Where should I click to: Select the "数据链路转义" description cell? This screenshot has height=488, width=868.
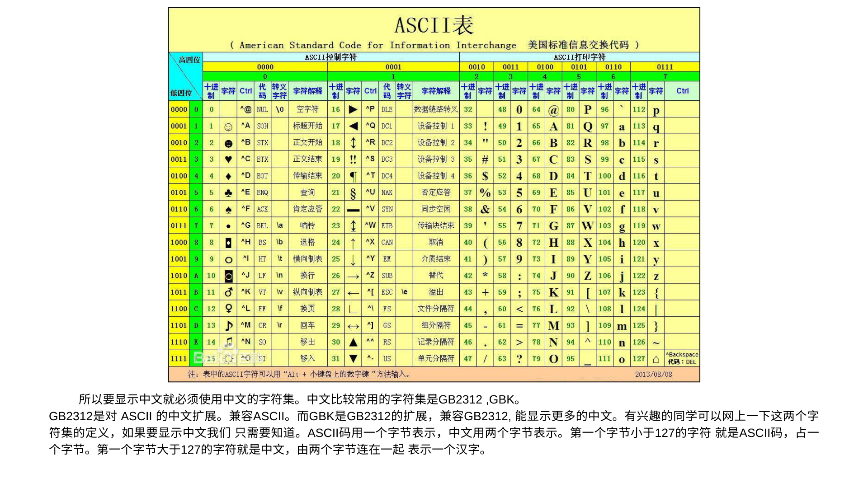436,109
